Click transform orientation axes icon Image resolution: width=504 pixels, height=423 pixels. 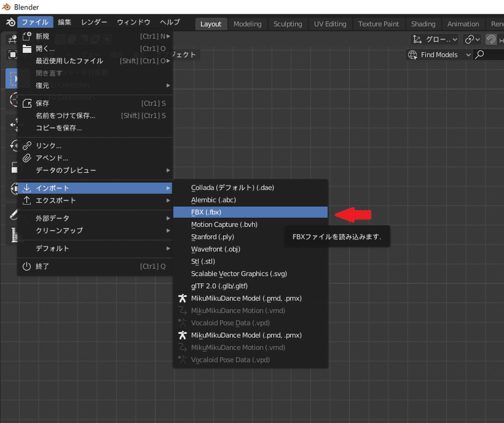417,40
